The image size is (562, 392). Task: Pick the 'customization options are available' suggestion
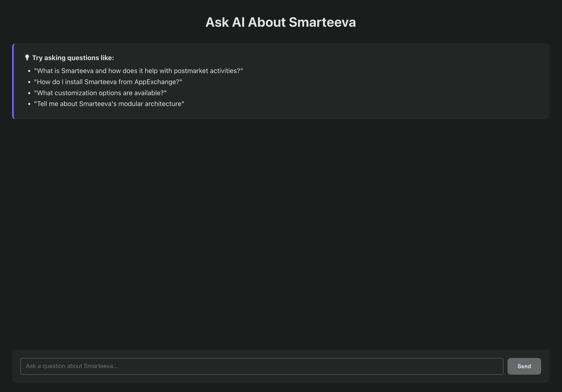pos(100,93)
